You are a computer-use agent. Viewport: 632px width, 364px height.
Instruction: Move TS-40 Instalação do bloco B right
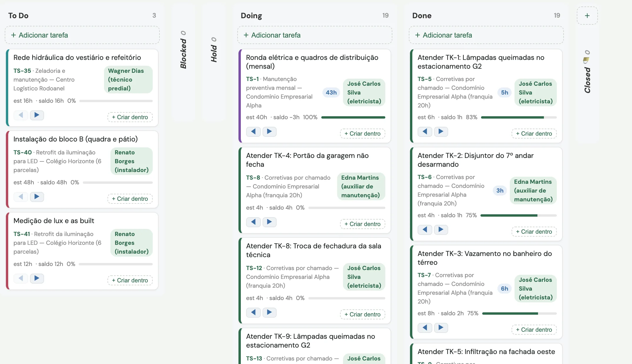(37, 197)
